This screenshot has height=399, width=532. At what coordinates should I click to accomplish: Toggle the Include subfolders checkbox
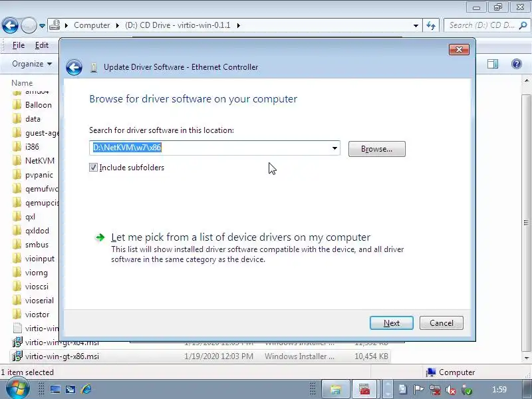tap(93, 168)
